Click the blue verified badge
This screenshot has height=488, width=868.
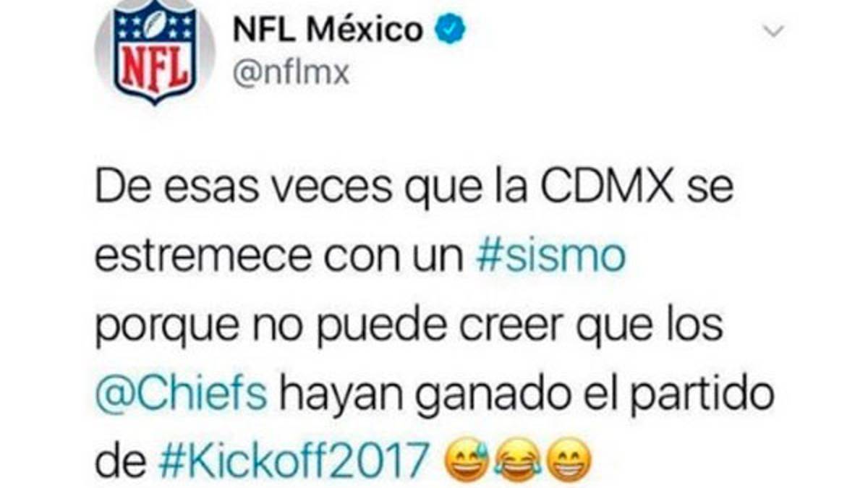pyautogui.click(x=449, y=30)
